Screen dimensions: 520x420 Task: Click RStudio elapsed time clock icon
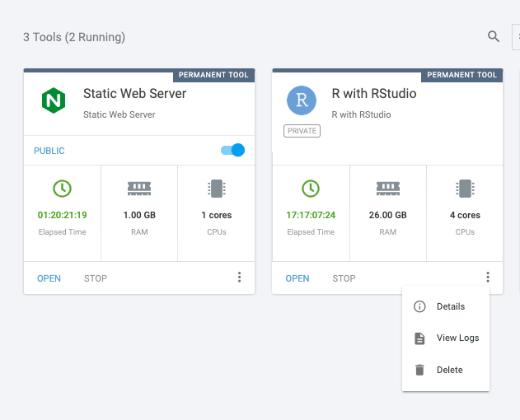(x=311, y=189)
